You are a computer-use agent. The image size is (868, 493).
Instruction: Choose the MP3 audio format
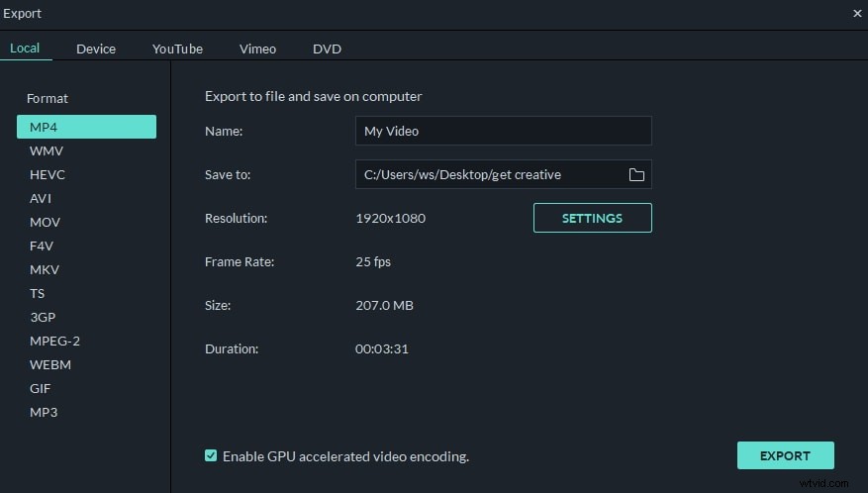pos(44,412)
